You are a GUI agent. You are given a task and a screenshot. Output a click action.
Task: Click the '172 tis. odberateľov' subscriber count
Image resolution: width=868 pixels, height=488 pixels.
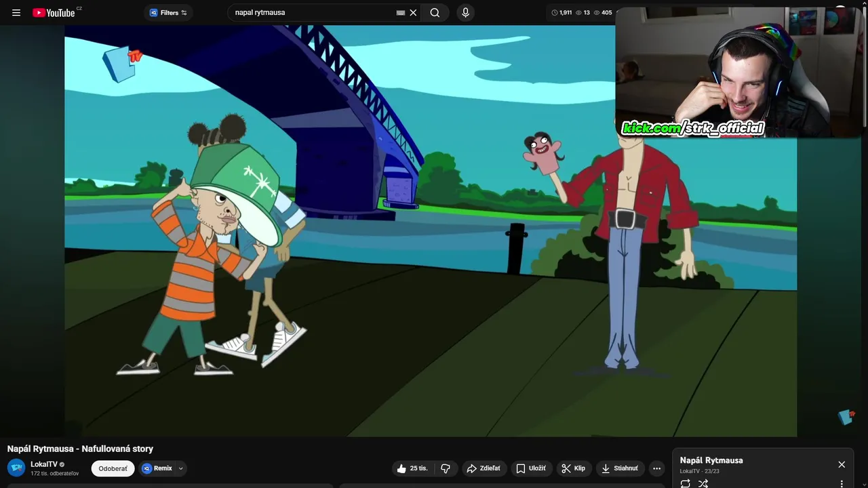[x=55, y=473]
